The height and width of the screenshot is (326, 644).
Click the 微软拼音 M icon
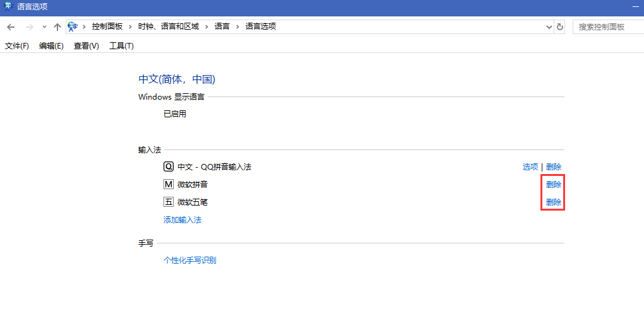169,185
